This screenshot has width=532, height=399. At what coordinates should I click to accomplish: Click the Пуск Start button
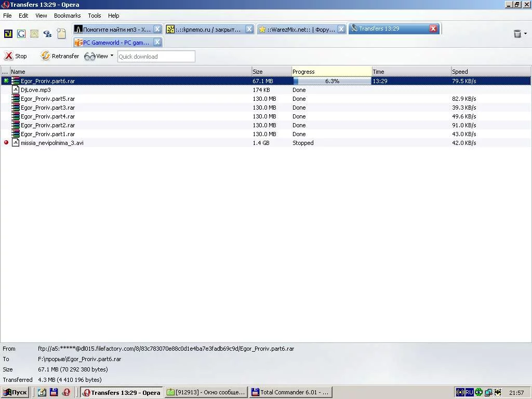pyautogui.click(x=15, y=393)
